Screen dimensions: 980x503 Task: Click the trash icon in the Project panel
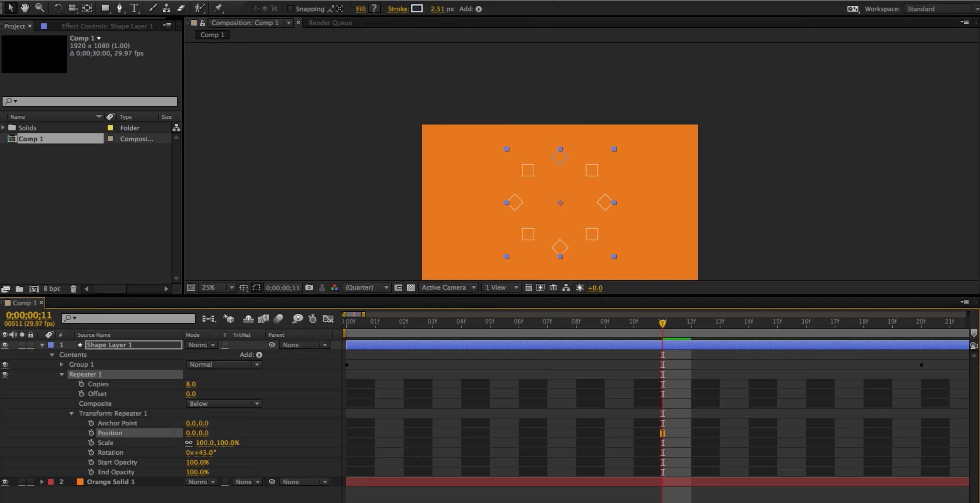coord(74,289)
